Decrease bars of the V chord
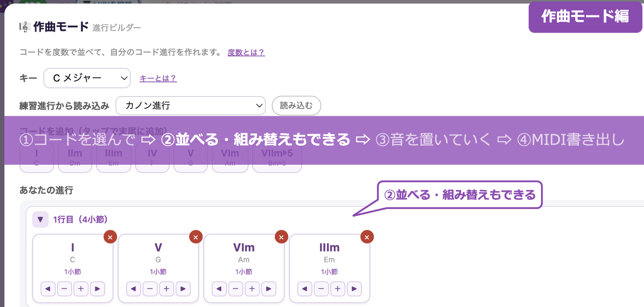 150,289
